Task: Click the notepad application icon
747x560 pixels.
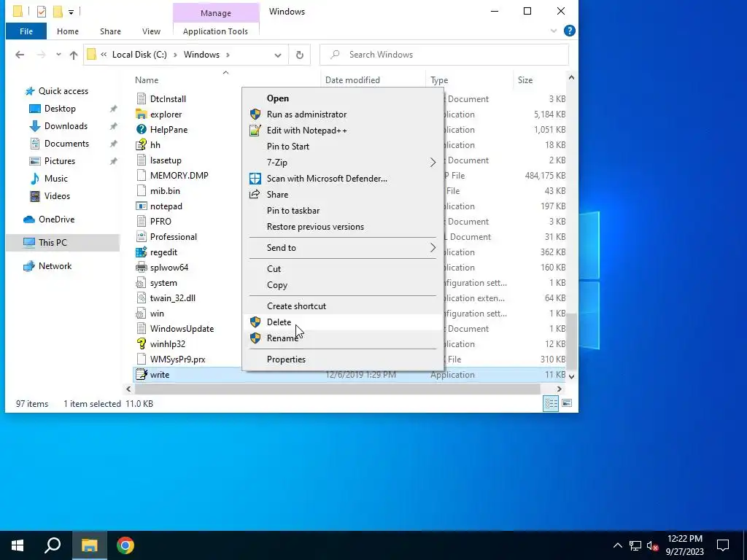Action: [x=141, y=206]
